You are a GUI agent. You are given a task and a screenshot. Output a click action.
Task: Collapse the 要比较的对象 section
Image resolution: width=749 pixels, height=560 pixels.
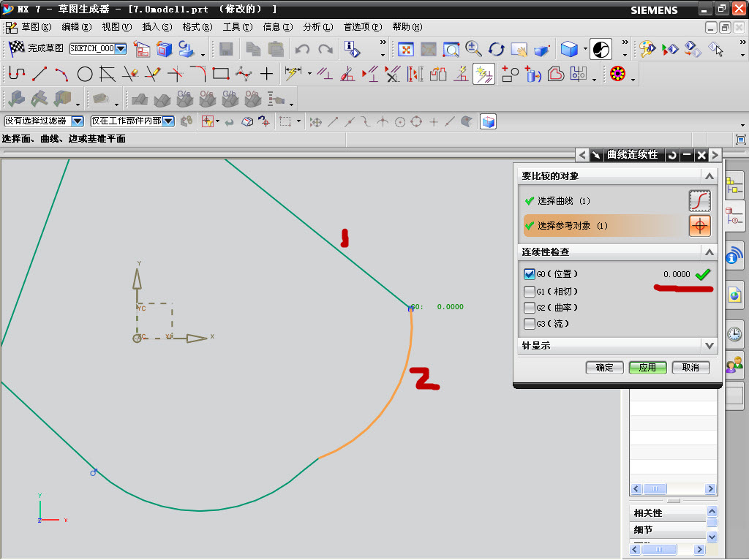710,176
